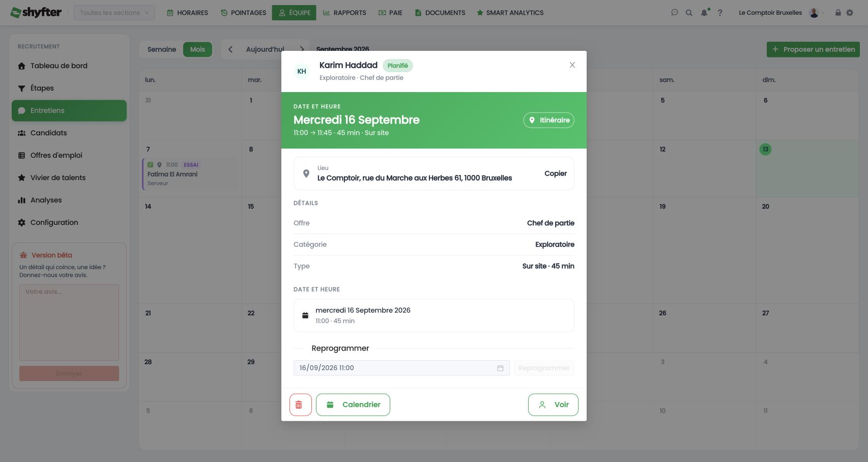Click Le Comptoir Bruxelles account name
The width and height of the screenshot is (868, 462).
(x=770, y=13)
